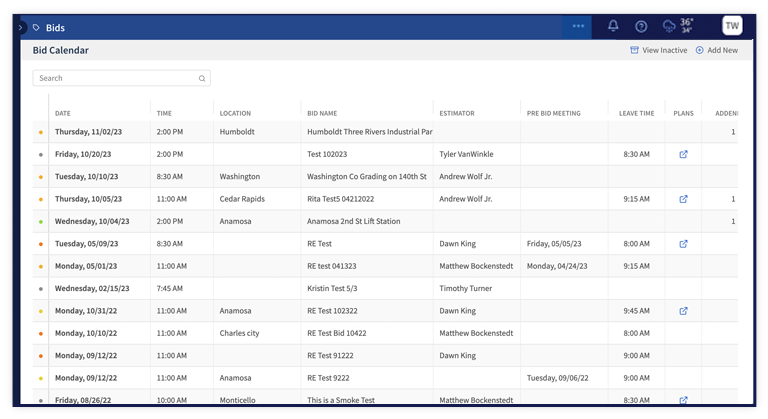768x419 pixels.
Task: Sort by the Bid Name column header
Action: point(322,113)
